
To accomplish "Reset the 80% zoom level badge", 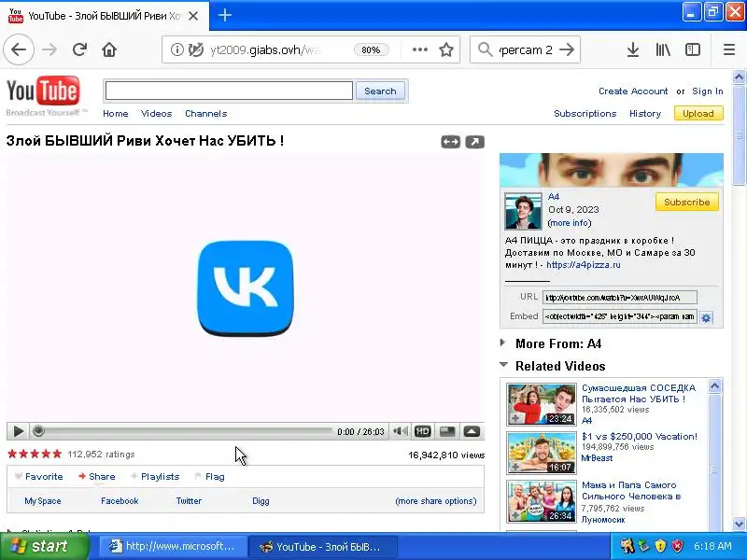I will click(371, 49).
